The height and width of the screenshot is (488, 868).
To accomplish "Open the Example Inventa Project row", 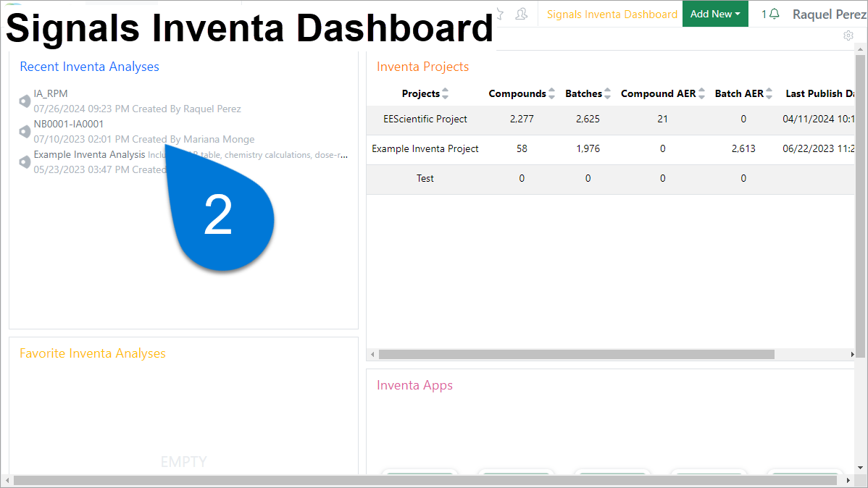I will click(425, 148).
